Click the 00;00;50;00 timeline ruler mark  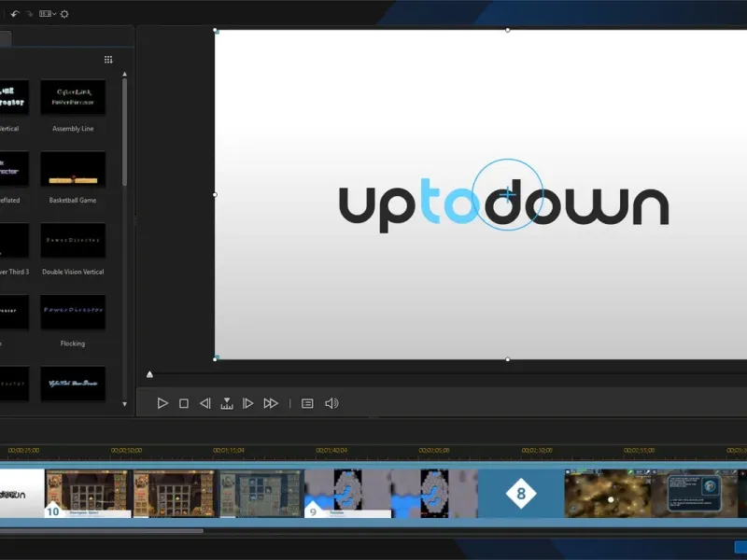click(x=126, y=450)
